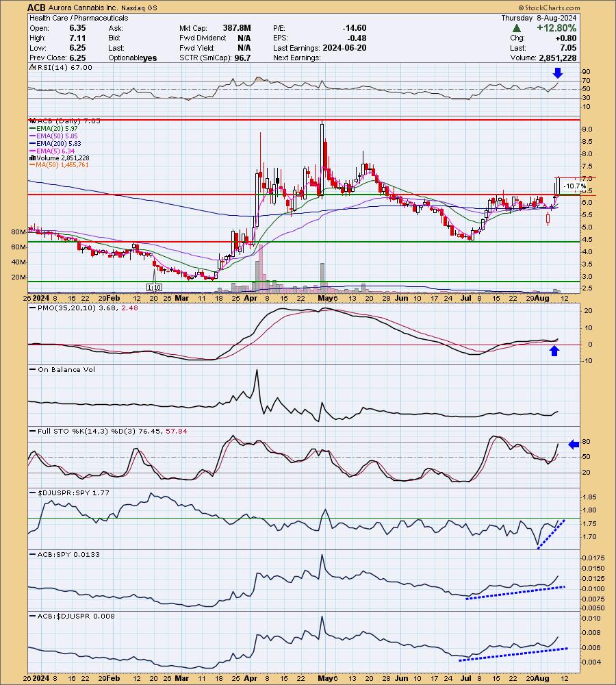Click the P/E value -14.60
The width and height of the screenshot is (616, 685).
click(354, 28)
